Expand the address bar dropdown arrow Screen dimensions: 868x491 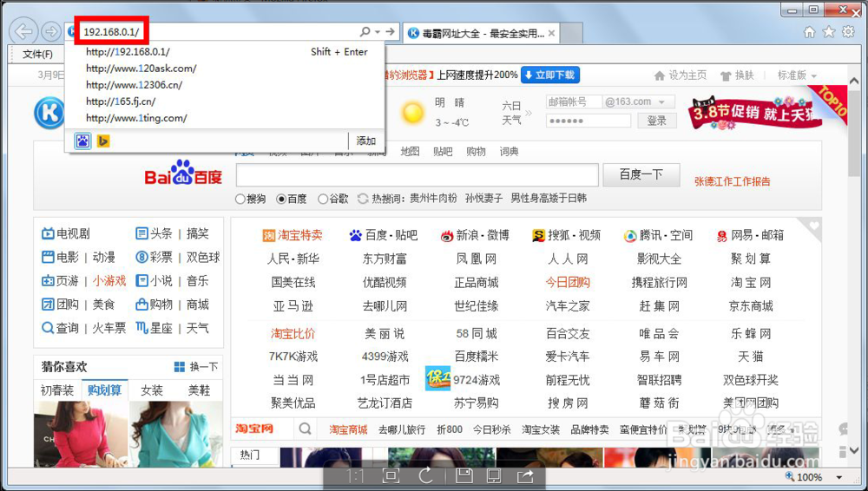378,32
